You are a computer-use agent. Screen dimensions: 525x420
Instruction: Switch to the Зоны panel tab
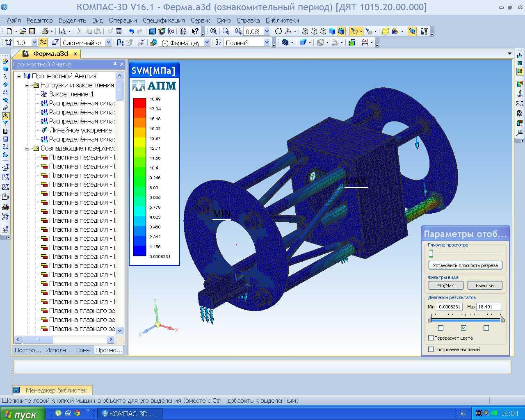point(83,350)
